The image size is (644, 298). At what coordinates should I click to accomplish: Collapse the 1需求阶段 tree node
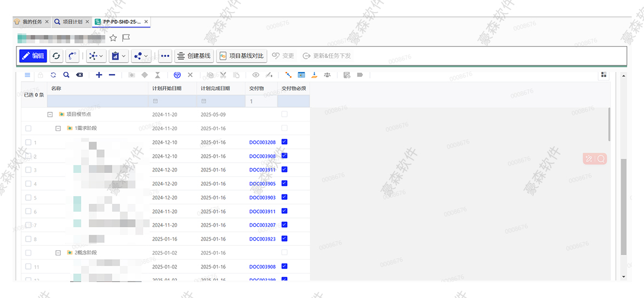click(x=58, y=128)
